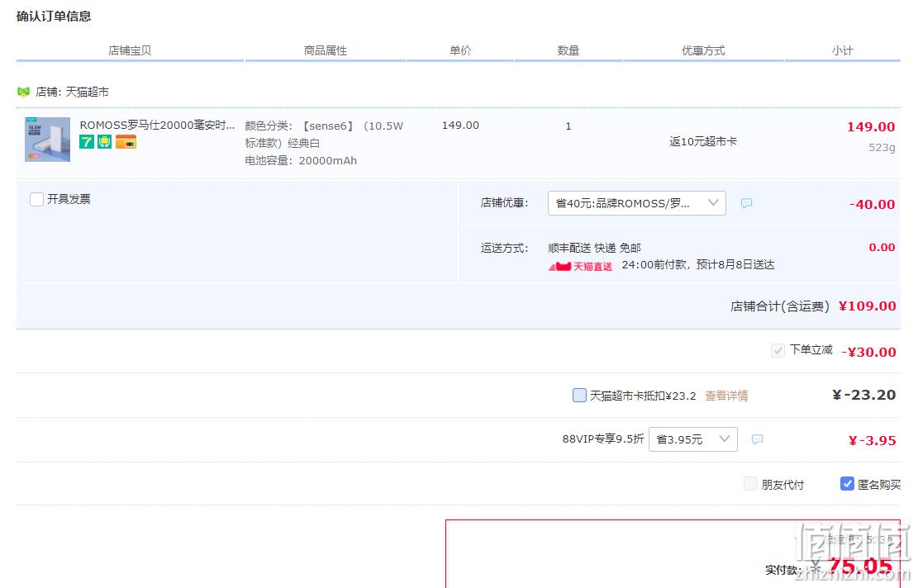Click the -¥30.00 order reduction amount
This screenshot has width=918, height=588.
(x=868, y=352)
